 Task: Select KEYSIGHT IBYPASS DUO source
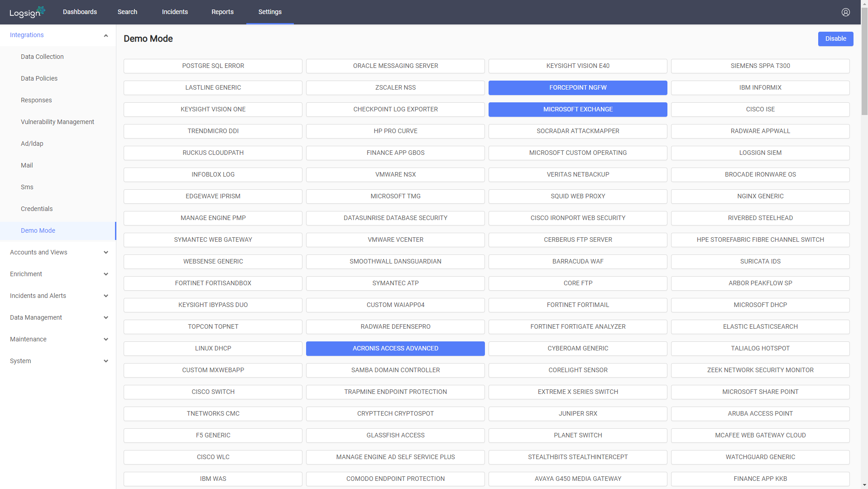point(213,305)
